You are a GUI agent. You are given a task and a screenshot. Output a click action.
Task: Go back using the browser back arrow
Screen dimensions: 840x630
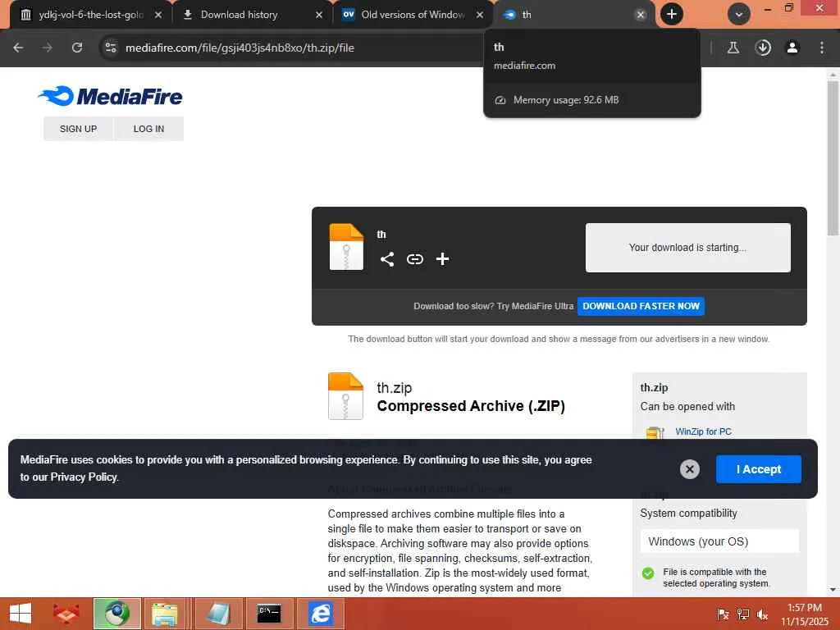18,48
